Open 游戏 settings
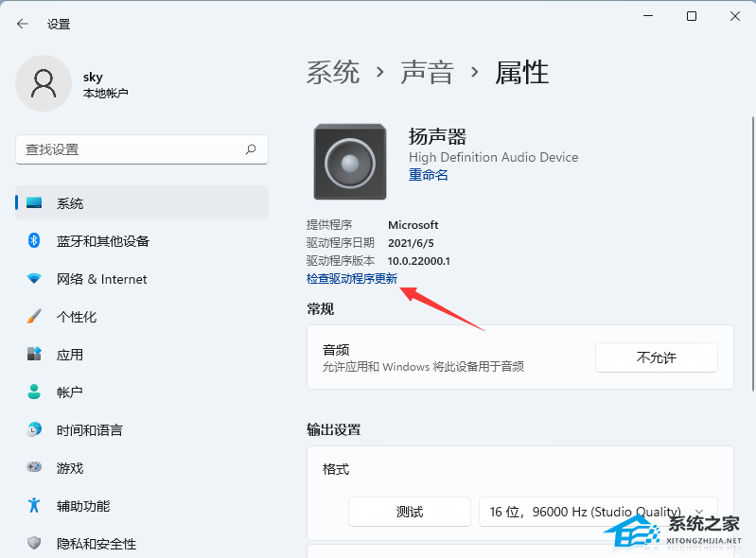This screenshot has width=756, height=558. point(142,467)
